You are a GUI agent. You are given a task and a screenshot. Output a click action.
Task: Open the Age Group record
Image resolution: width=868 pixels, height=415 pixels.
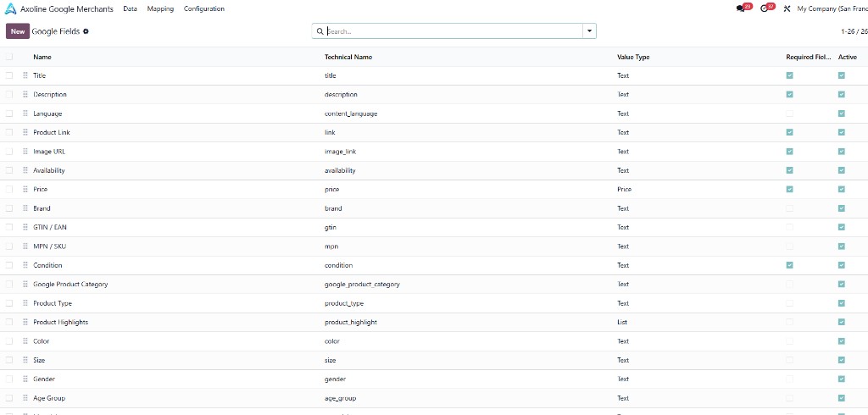coord(49,398)
